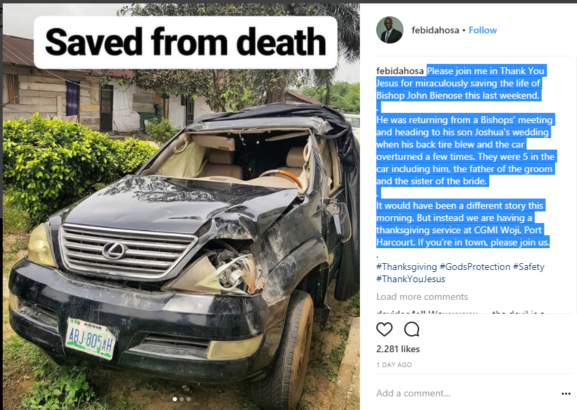View the list of 2,281 likes
The image size is (577, 410).
[x=398, y=349]
